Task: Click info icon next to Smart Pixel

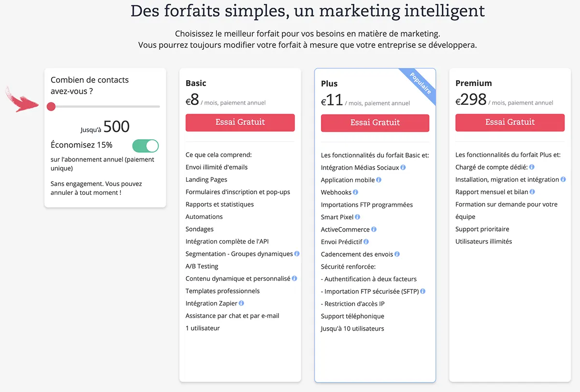Action: (x=358, y=217)
